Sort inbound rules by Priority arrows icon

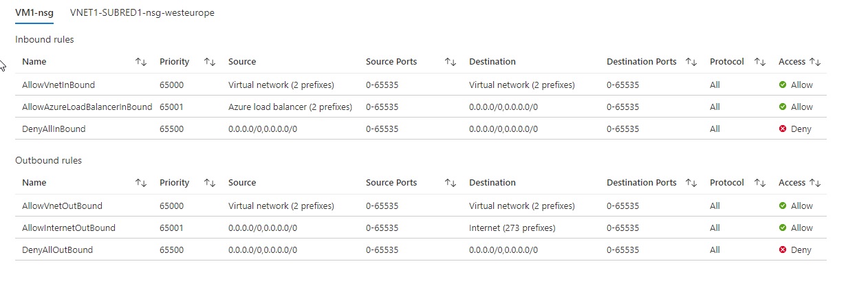coord(210,62)
